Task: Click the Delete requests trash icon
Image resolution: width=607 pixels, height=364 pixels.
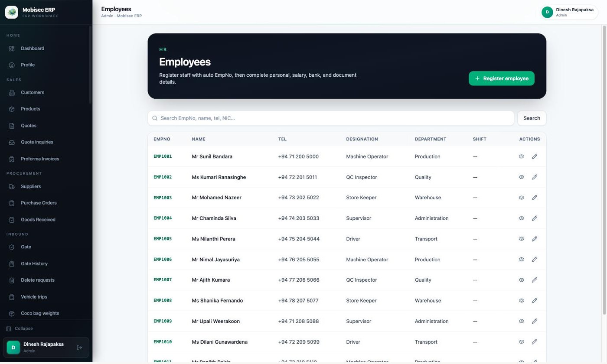Action: tap(12, 280)
